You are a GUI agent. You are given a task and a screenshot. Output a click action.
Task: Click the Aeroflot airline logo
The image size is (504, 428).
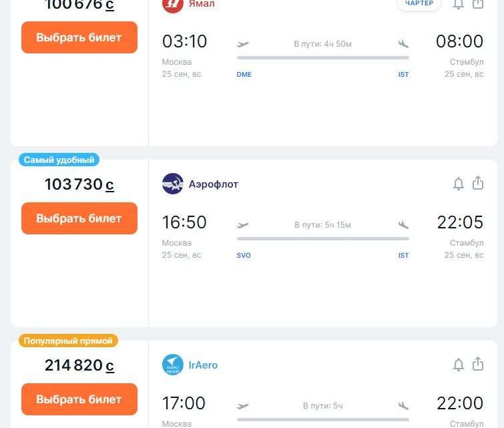pyautogui.click(x=173, y=184)
